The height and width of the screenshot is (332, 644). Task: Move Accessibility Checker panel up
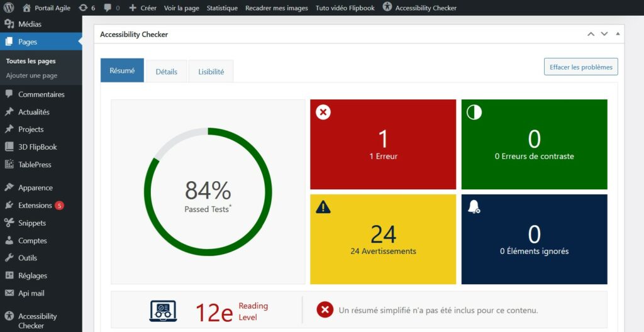[x=591, y=34]
